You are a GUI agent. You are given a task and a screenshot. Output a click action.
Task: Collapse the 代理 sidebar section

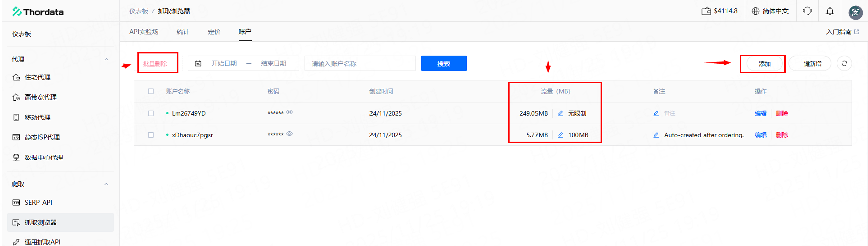[106, 59]
